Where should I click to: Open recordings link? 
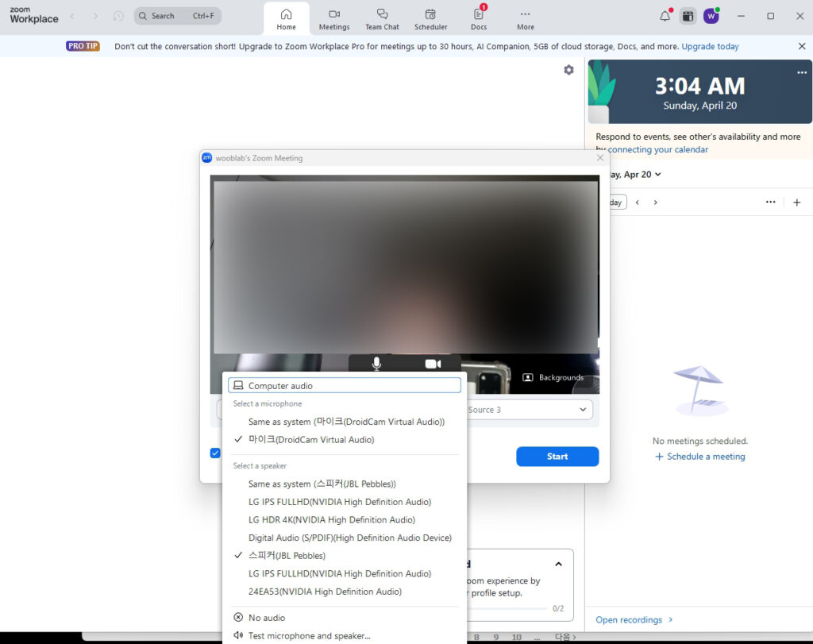coord(634,619)
